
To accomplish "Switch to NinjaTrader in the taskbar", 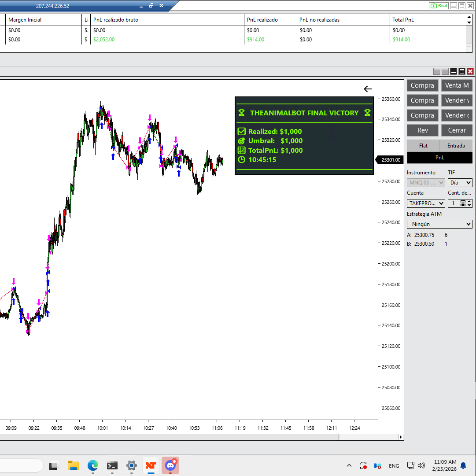I will point(151,465).
